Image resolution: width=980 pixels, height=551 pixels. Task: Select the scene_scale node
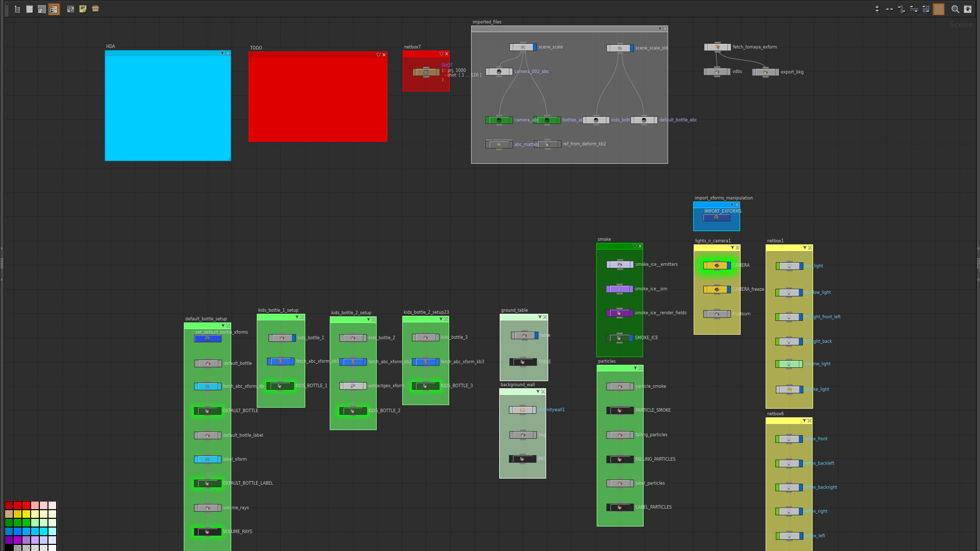[x=523, y=47]
